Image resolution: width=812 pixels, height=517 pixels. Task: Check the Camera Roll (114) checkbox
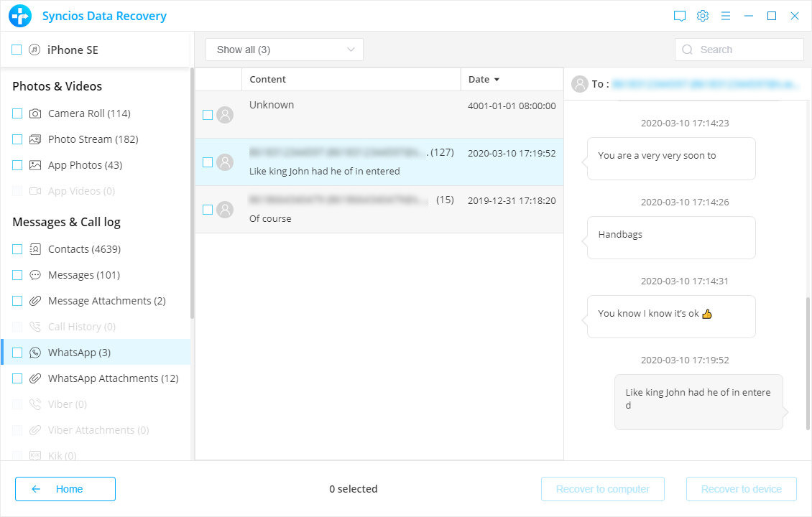pyautogui.click(x=17, y=113)
